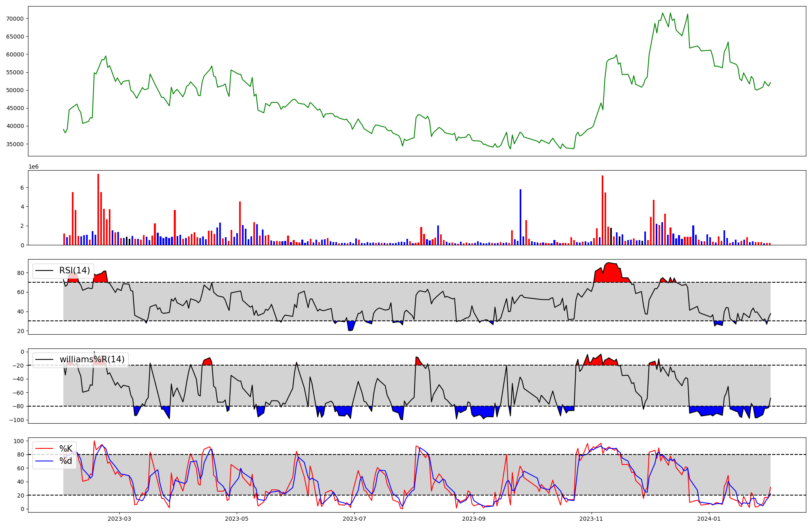Click the williams%R(14) legend label

92,359
